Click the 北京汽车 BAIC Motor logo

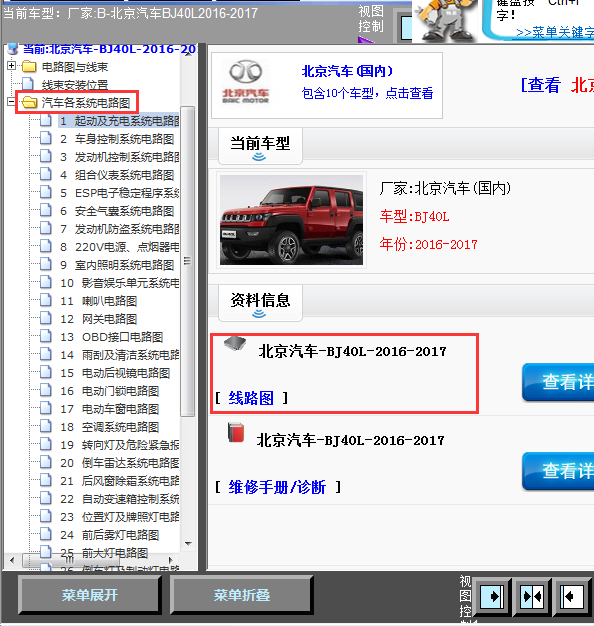pyautogui.click(x=245, y=82)
